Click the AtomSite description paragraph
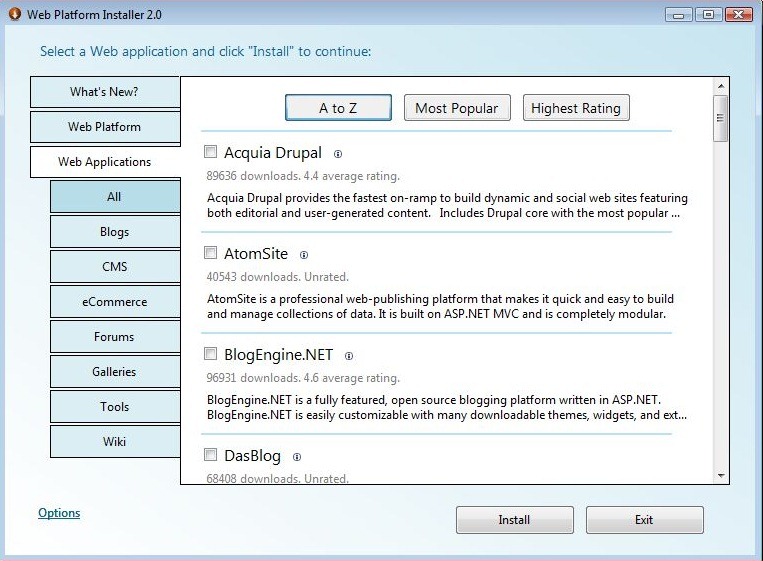This screenshot has height=561, width=763. tap(440, 306)
